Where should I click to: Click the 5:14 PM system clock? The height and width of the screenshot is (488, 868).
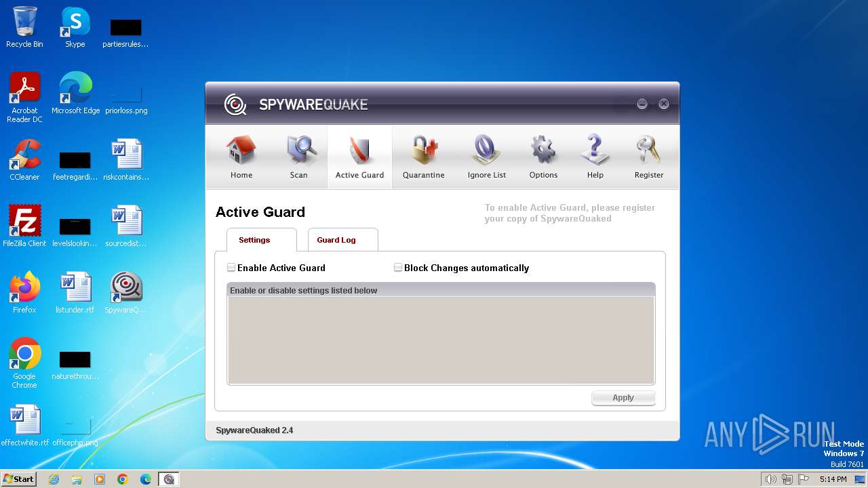tap(833, 479)
